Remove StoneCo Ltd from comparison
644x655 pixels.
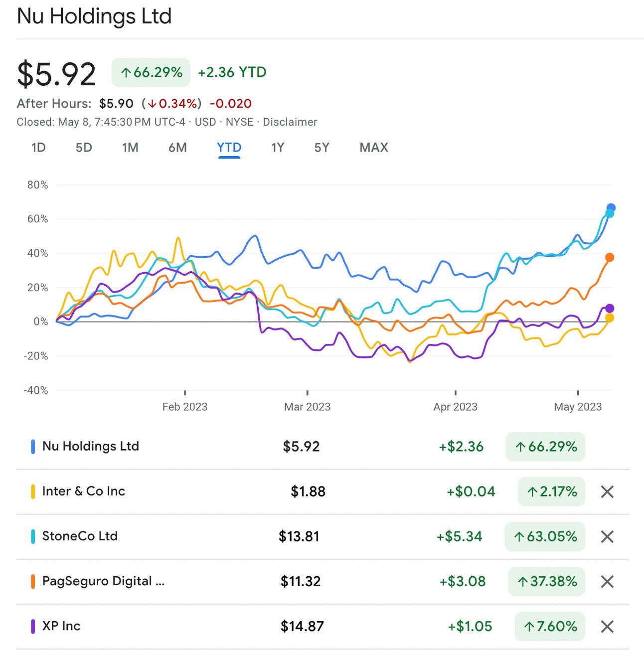607,537
